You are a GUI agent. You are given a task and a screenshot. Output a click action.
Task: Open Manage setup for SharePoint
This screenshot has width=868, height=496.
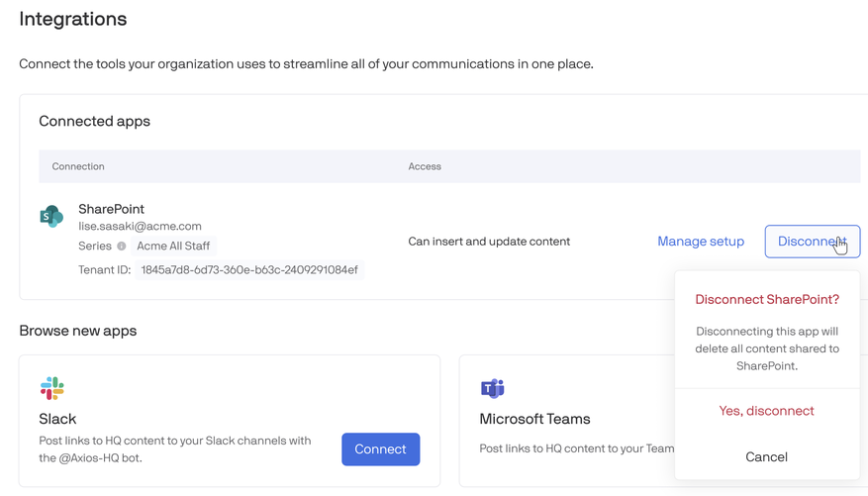[701, 242]
